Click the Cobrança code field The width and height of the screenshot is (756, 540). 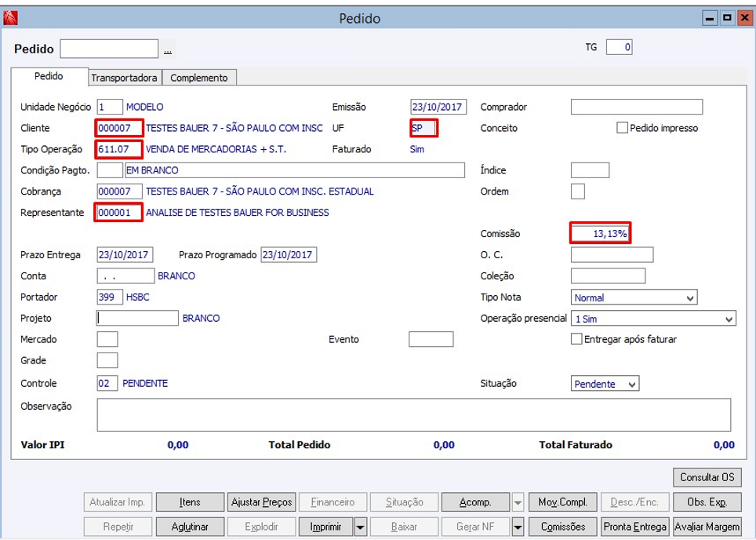[x=119, y=192]
